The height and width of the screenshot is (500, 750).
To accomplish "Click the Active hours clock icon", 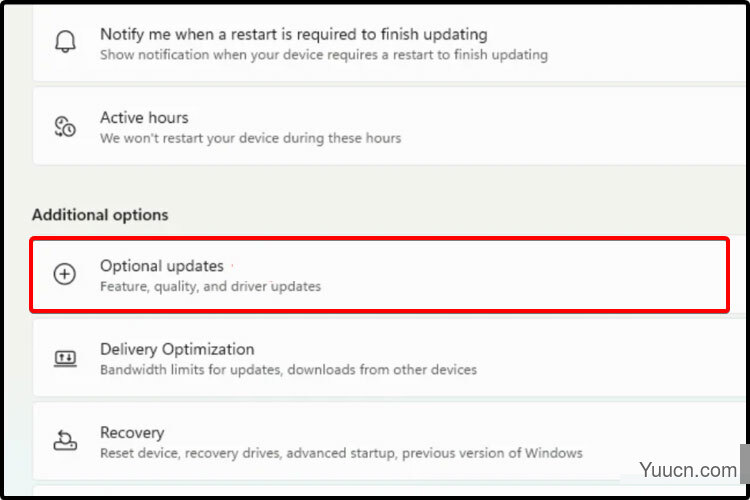I will point(65,126).
